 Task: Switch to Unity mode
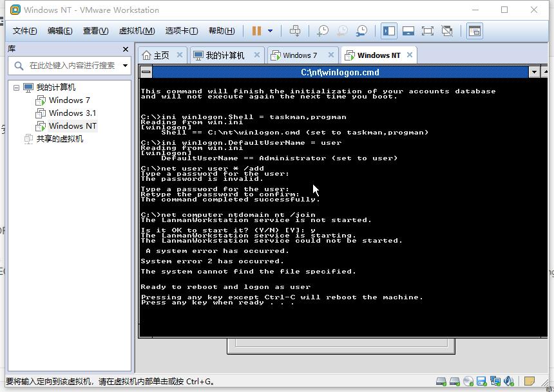tap(447, 31)
